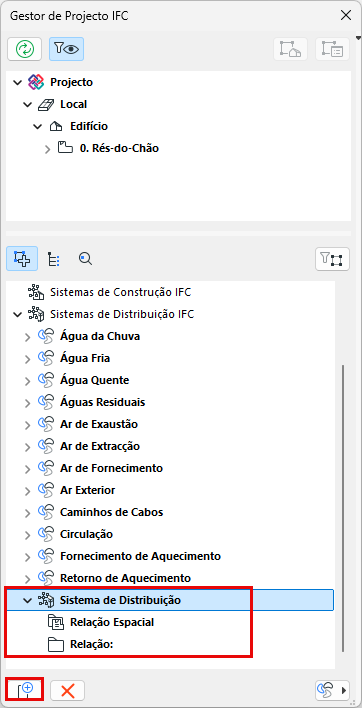Screen dimensions: 362x708
Task: Open the distribution system dropdown at bottom right
Action: pyautogui.click(x=332, y=690)
